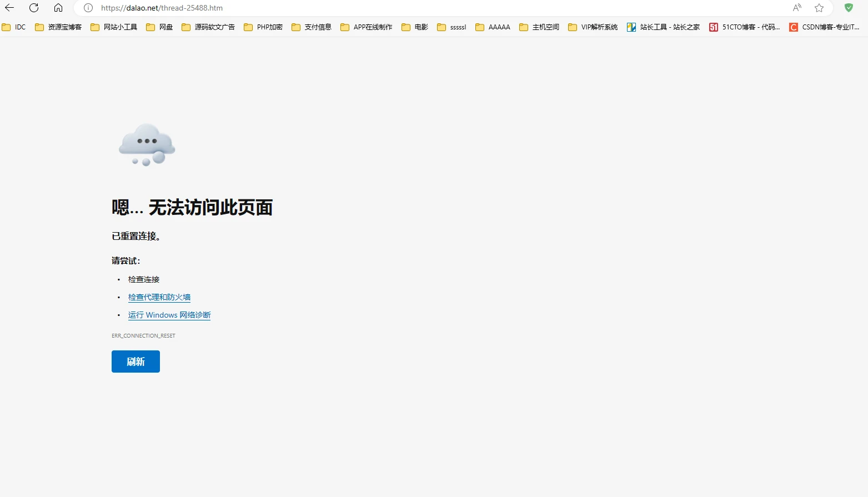Run Windows 网络诊断 link
This screenshot has height=497, width=868.
169,315
